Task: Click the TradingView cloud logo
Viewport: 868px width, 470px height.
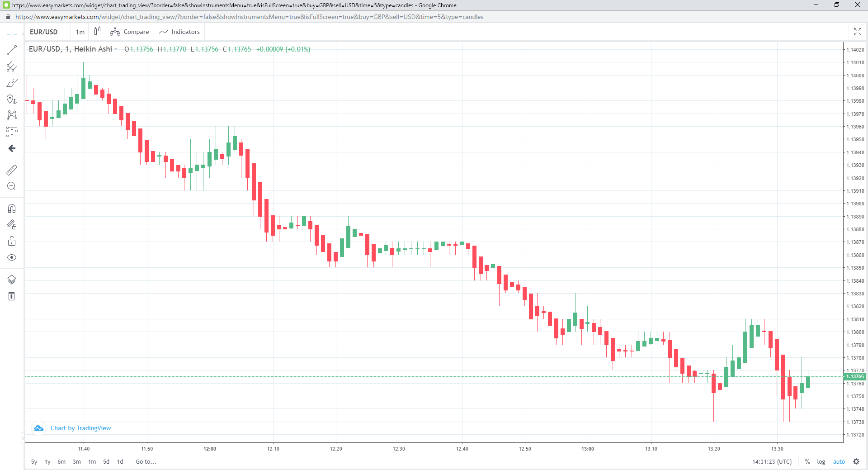Action: (39, 428)
